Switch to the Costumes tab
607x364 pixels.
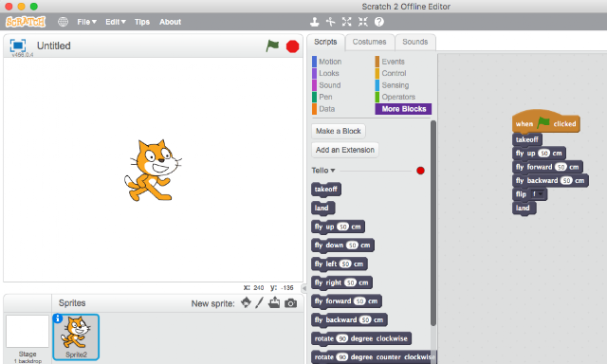[x=369, y=42]
